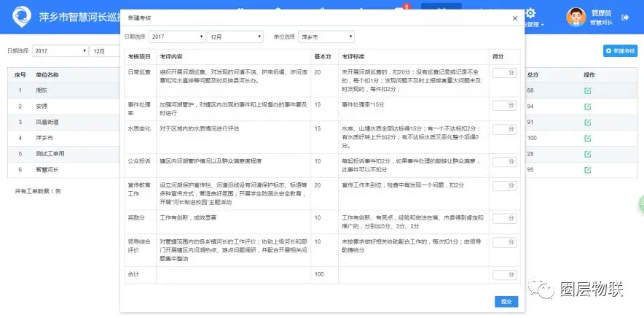
Task: Click the 湘东 unit name
Action: pyautogui.click(x=42, y=90)
